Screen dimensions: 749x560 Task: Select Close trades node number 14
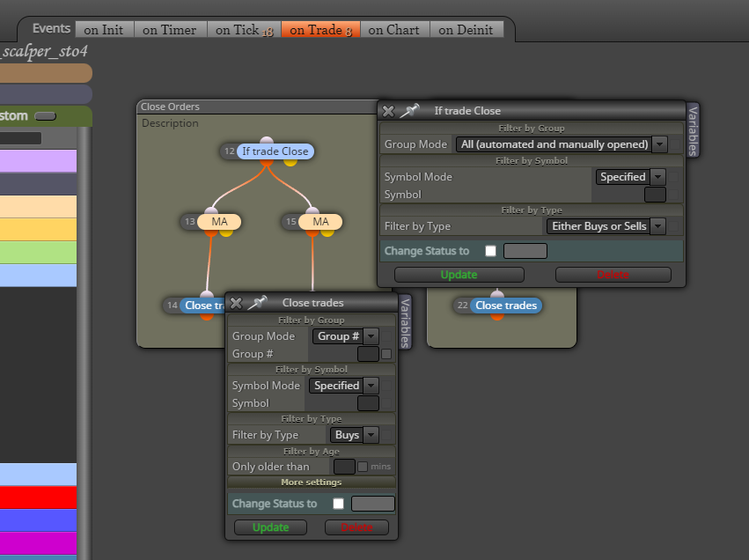point(204,306)
